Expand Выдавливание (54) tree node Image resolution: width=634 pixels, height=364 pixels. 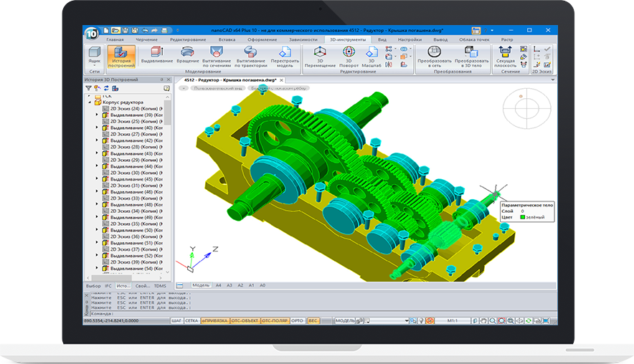pyautogui.click(x=97, y=268)
